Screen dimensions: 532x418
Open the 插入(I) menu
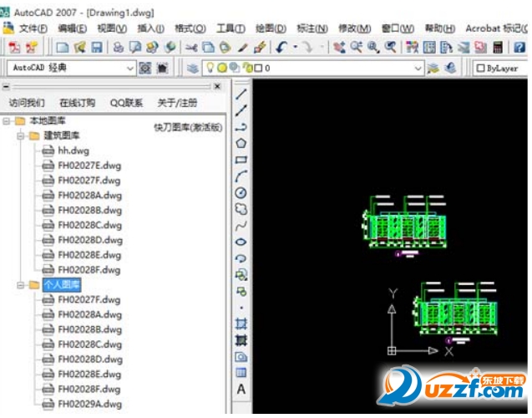pos(150,28)
